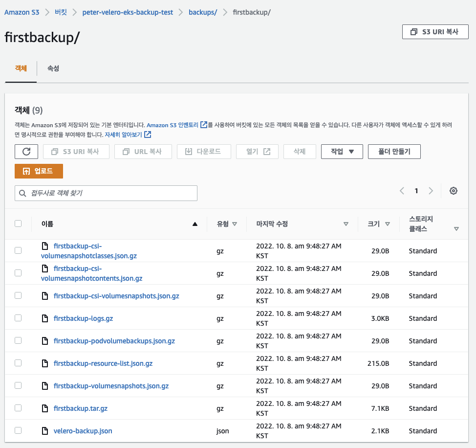Click the refresh objects icon button
The image size is (476, 448).
[x=26, y=152]
